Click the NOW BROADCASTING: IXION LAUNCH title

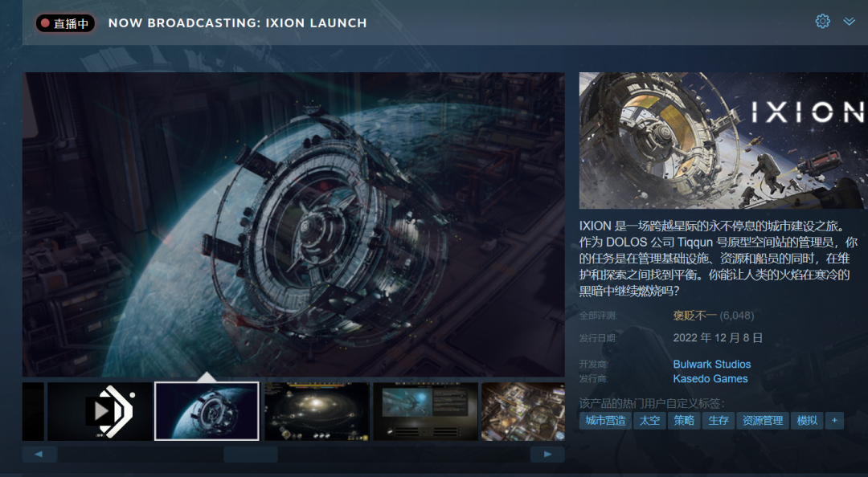(237, 23)
